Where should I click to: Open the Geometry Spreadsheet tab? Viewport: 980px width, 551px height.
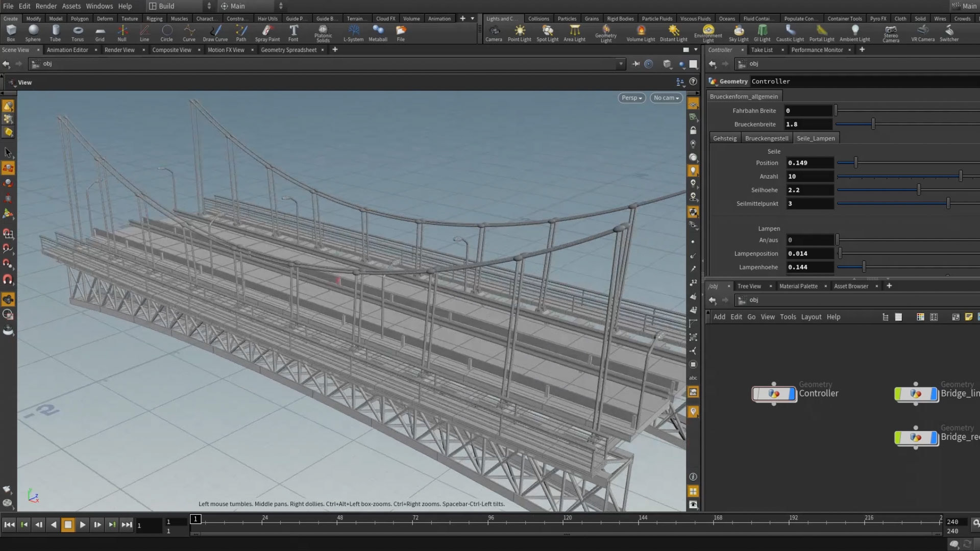(x=288, y=50)
